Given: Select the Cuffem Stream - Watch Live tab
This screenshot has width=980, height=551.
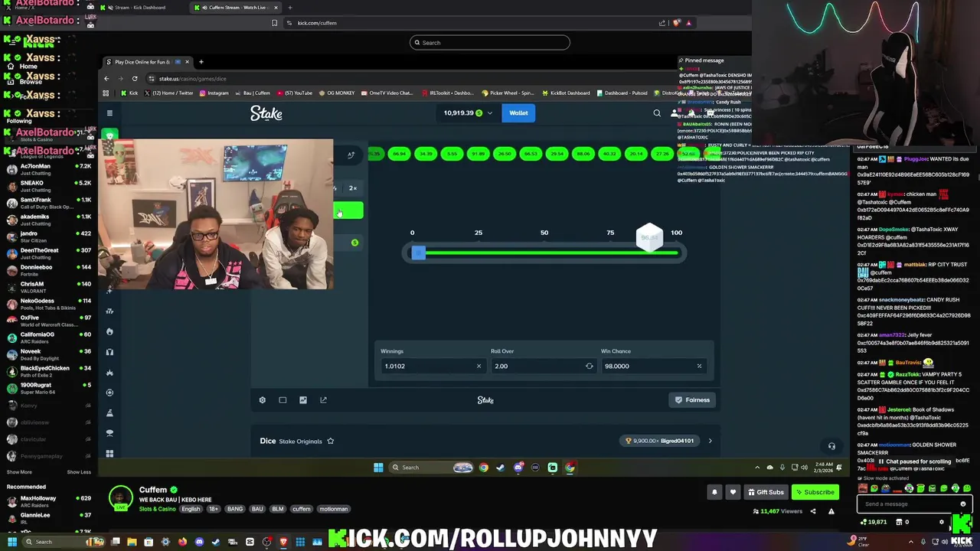Looking at the screenshot, I should [236, 8].
